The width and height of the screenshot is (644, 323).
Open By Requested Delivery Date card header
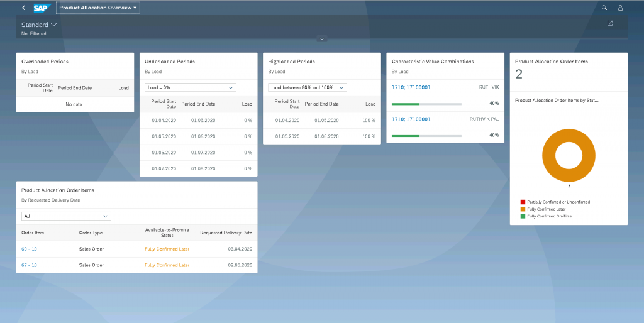coord(136,195)
